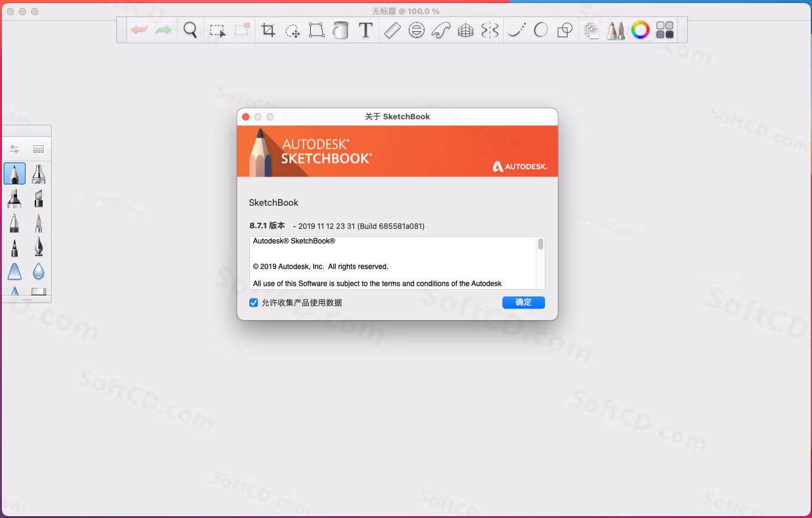Click the 确定 button
The image size is (812, 518).
pos(524,303)
